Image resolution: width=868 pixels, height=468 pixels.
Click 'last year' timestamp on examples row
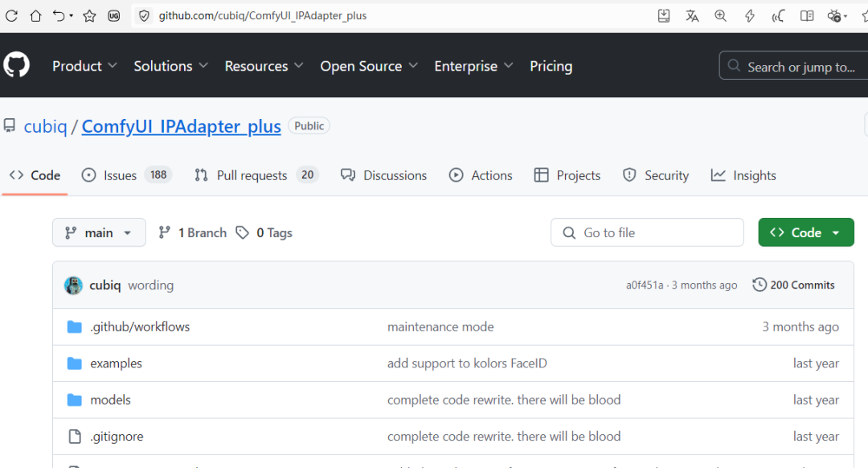click(816, 363)
